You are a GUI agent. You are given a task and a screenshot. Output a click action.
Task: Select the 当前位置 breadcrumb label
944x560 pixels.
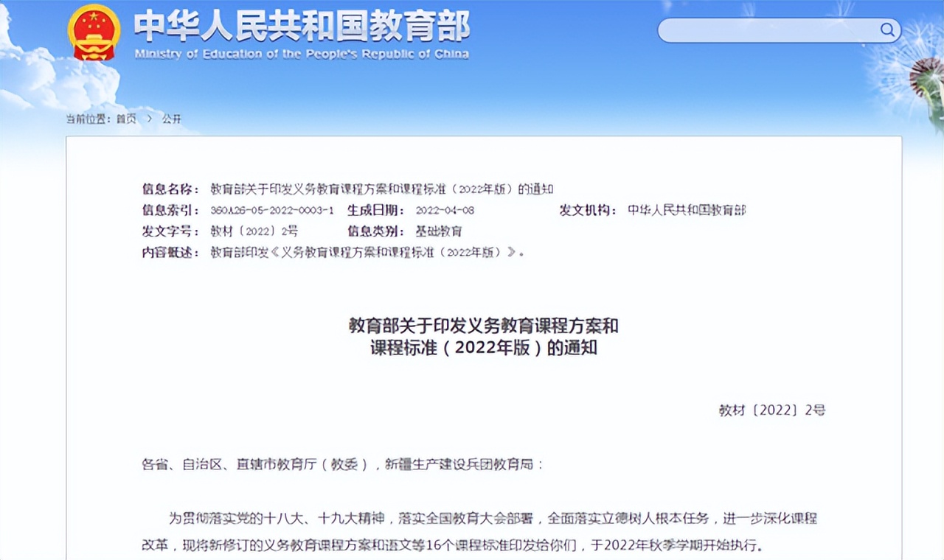coord(88,119)
